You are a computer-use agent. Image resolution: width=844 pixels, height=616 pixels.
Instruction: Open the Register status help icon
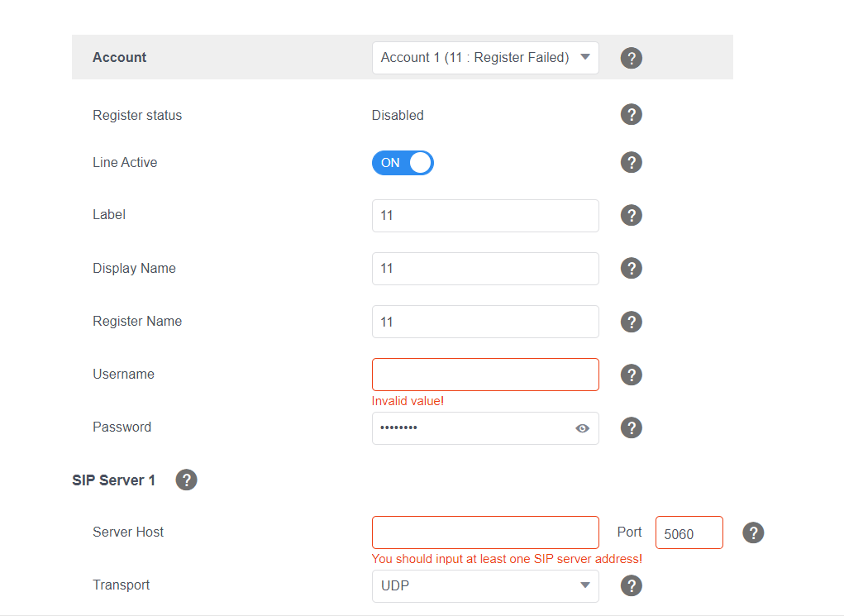(631, 115)
